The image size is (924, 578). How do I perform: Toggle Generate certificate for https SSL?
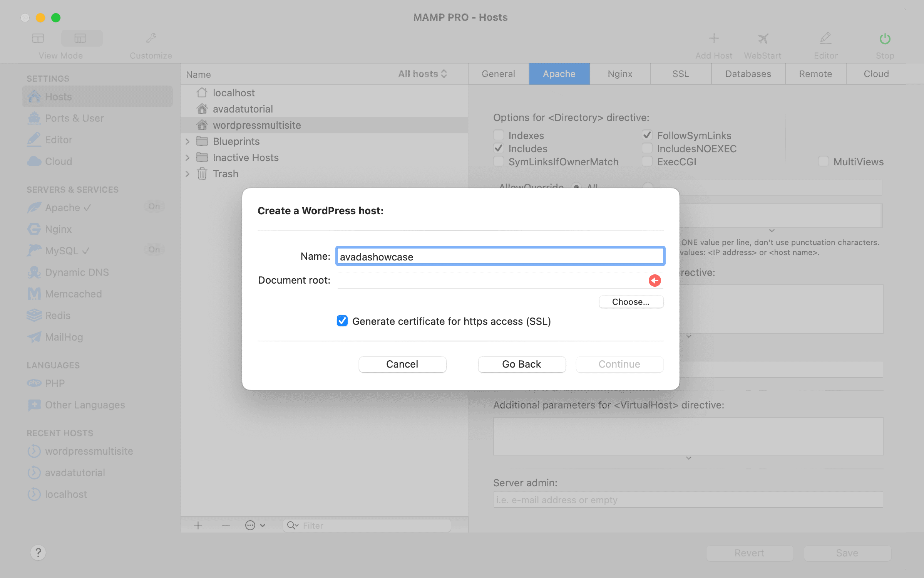tap(343, 322)
